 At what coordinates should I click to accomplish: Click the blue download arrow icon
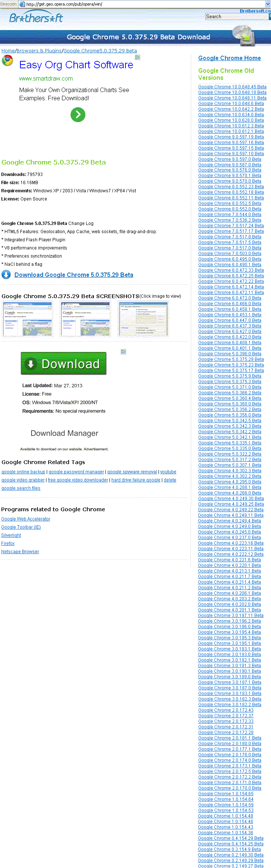pos(6,275)
